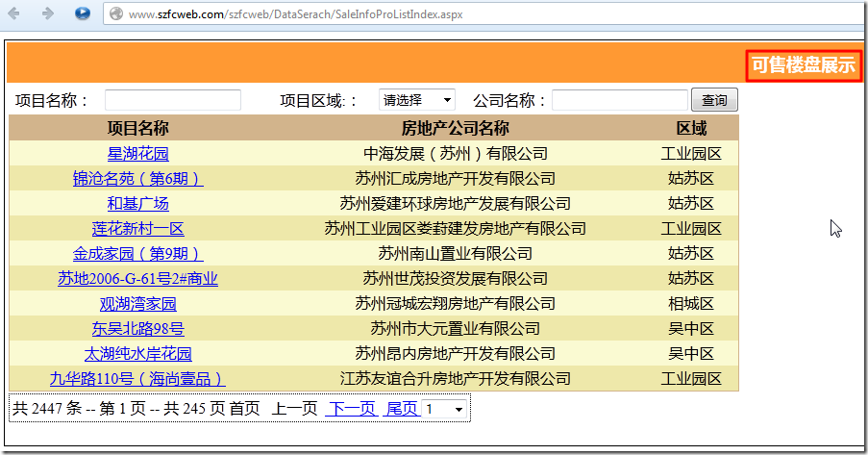Click the 可售楼盘展示 banner title

coord(804,65)
